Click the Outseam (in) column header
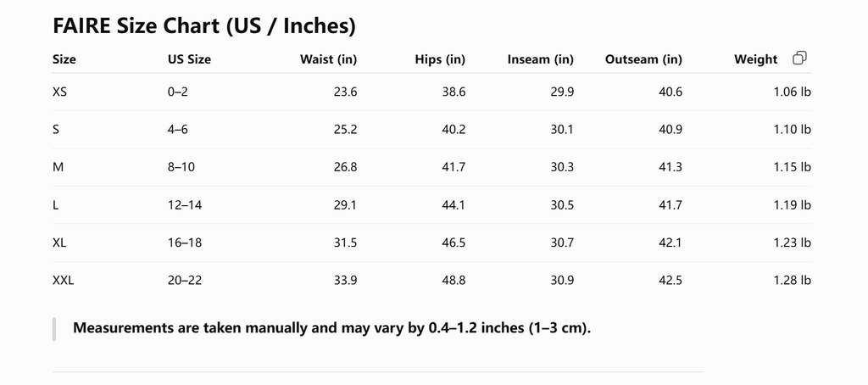Screen dimensions: 868x385 pyautogui.click(x=643, y=59)
